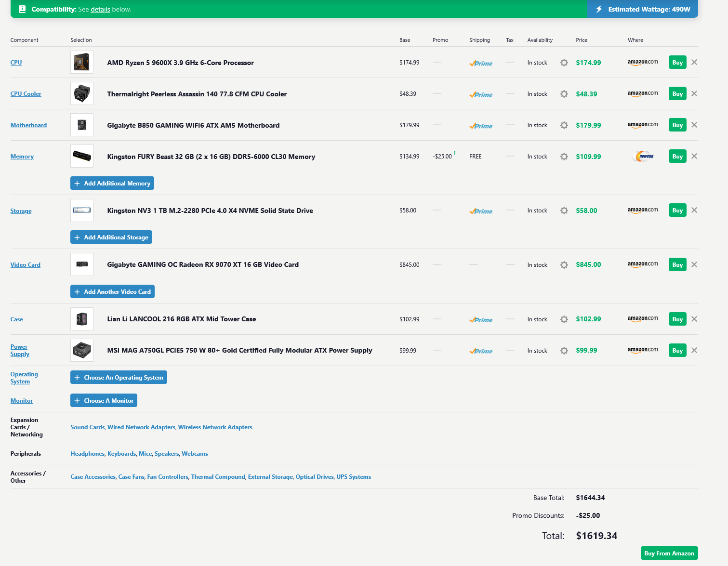Open gear options for Lian Li case
This screenshot has width=728, height=566.
[564, 319]
